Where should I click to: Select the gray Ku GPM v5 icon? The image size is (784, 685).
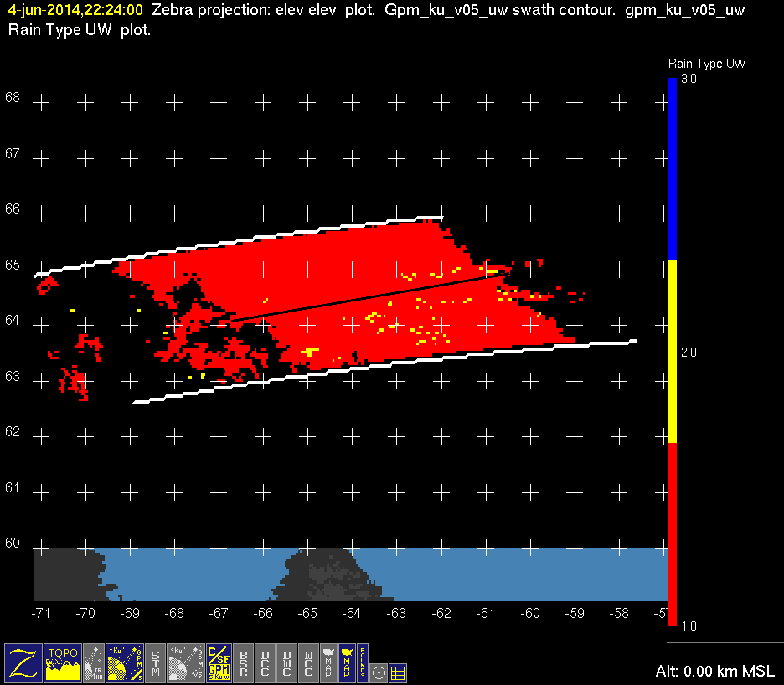tap(187, 662)
